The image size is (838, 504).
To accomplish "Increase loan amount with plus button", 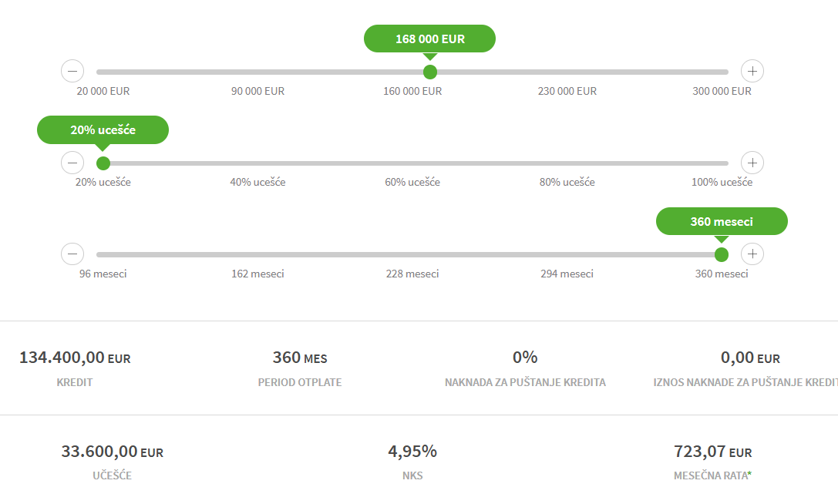I will [752, 72].
